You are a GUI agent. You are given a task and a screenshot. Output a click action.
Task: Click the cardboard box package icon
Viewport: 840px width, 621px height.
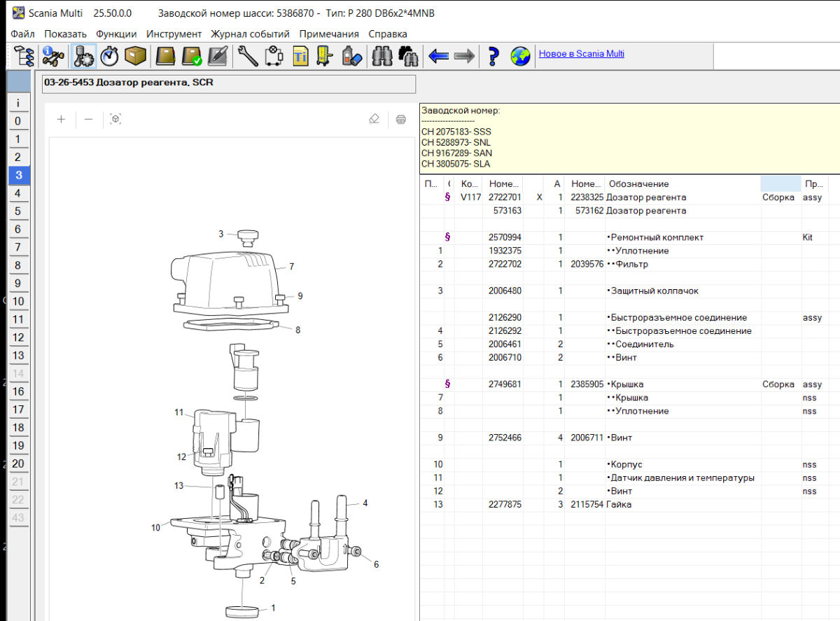[x=134, y=55]
